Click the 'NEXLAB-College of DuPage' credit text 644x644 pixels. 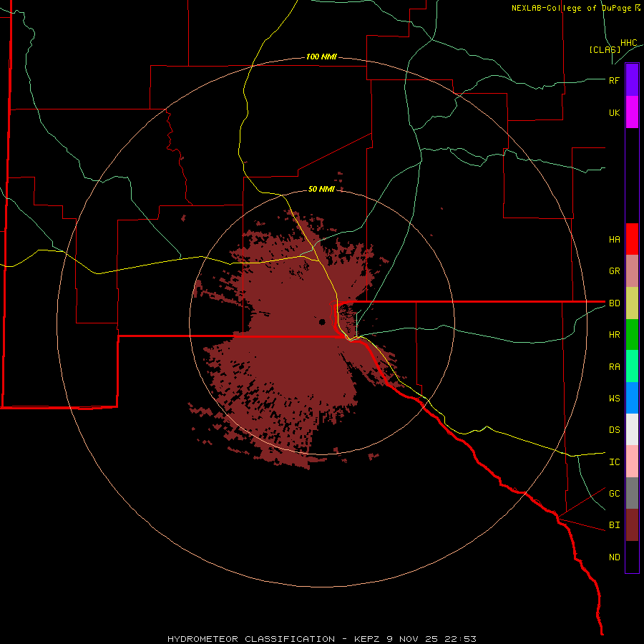571,8
